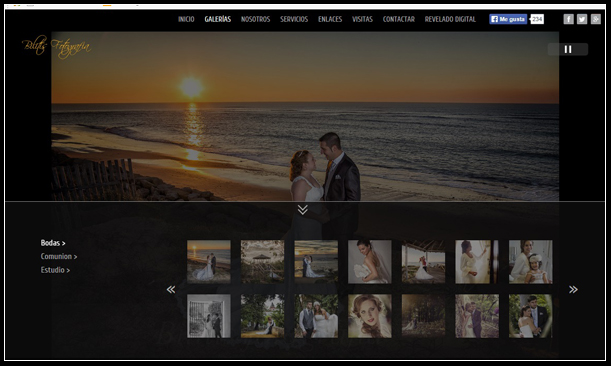This screenshot has width=611, height=366.
Task: Collapse the gallery panel with the double down chevron
Action: (x=303, y=210)
